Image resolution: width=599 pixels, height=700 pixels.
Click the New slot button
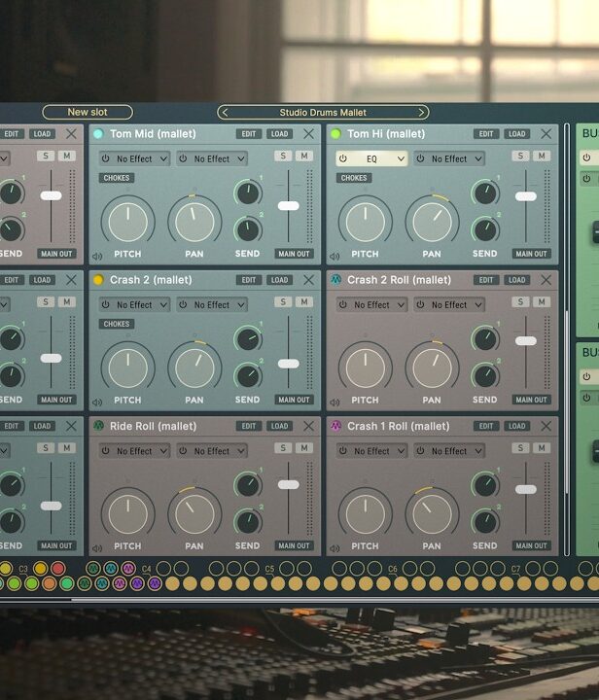point(88,112)
